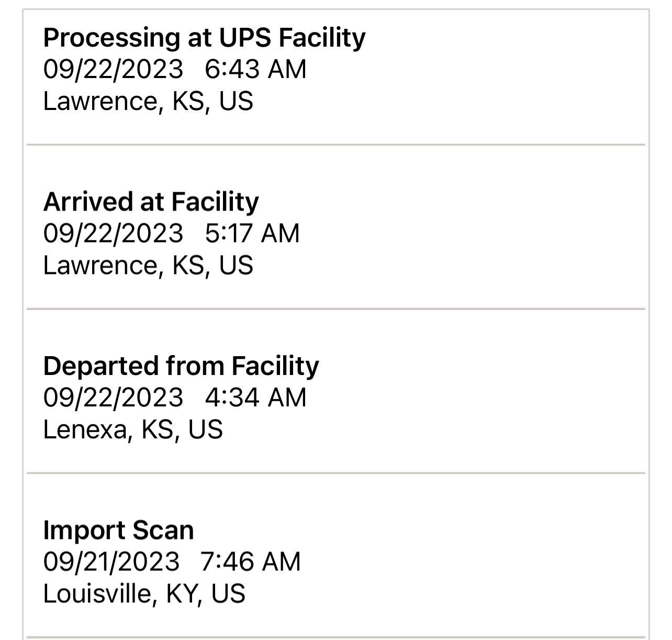The width and height of the screenshot is (672, 640).
Task: Click the 09/21/2023 7:46 AM timestamp
Action: (172, 562)
